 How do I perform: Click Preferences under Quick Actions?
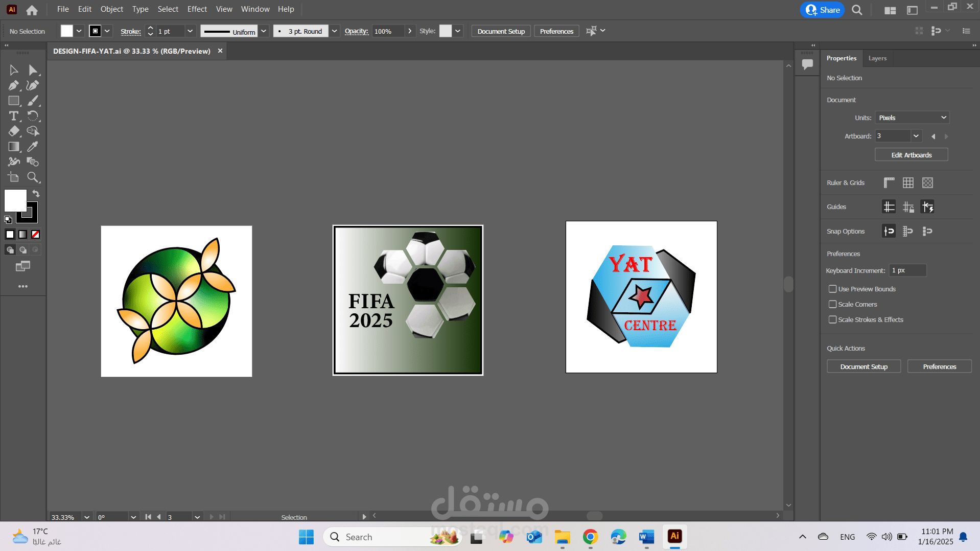point(940,366)
